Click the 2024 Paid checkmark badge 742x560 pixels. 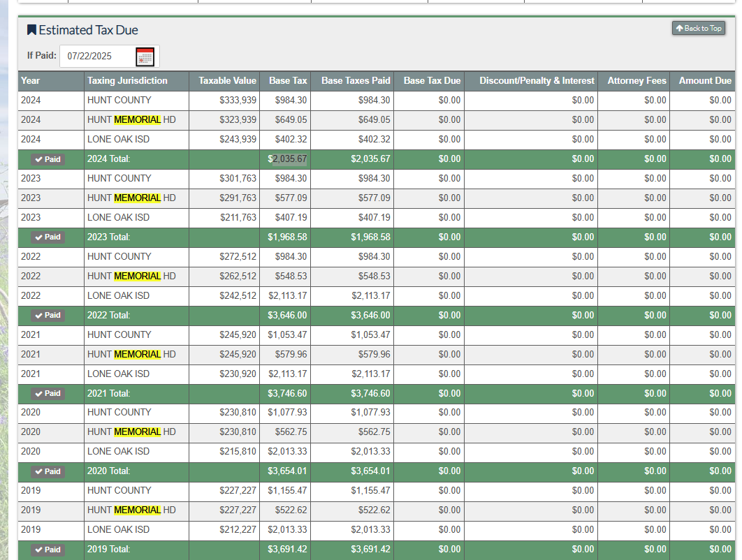[x=48, y=159]
